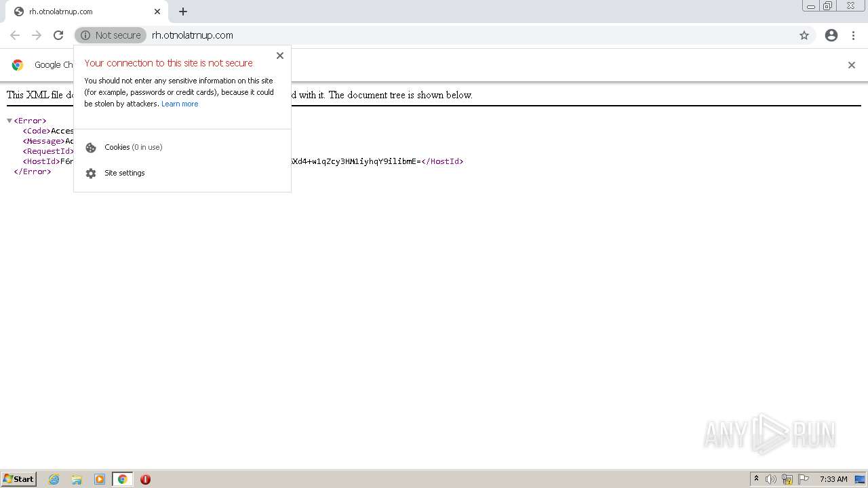This screenshot has height=488, width=868.
Task: Click the Chrome taskbar button
Action: pyautogui.click(x=122, y=479)
